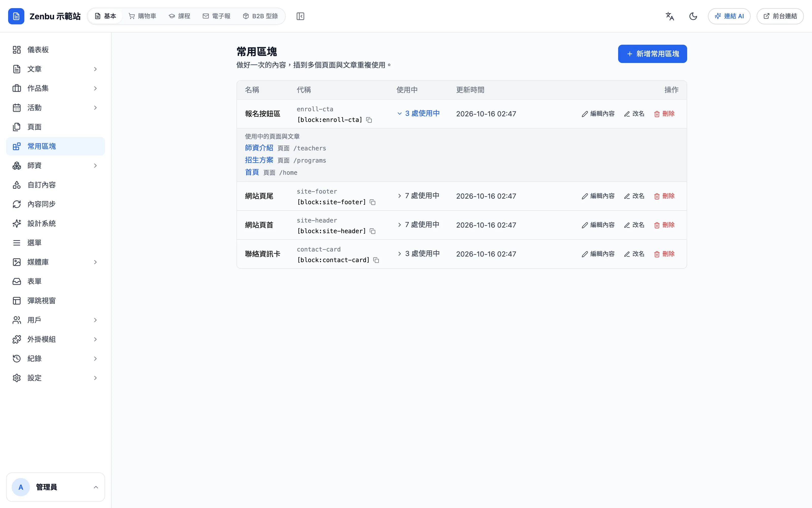Switch to the 電子報 tab
The width and height of the screenshot is (812, 508).
(x=216, y=16)
